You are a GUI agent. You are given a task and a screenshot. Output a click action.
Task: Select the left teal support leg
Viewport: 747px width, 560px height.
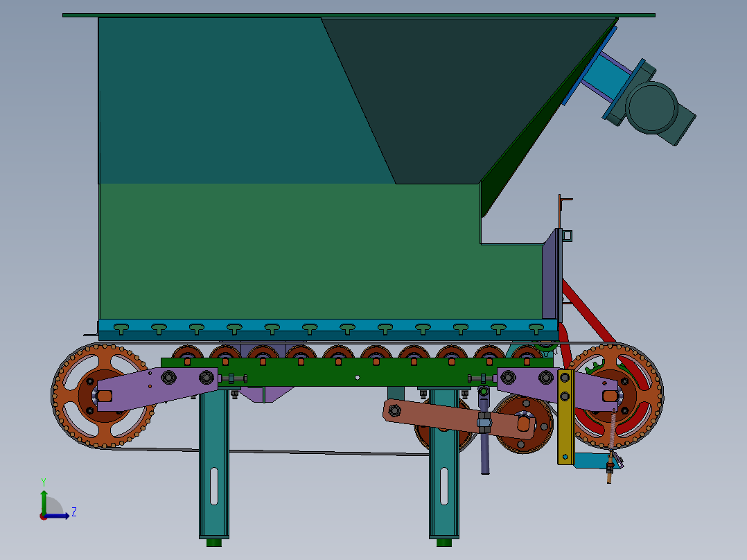[x=214, y=462]
